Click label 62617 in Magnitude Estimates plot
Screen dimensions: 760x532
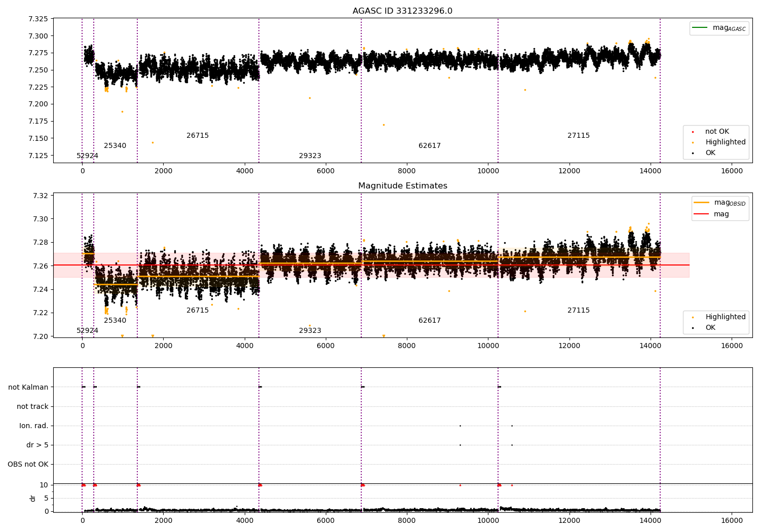[430, 321]
